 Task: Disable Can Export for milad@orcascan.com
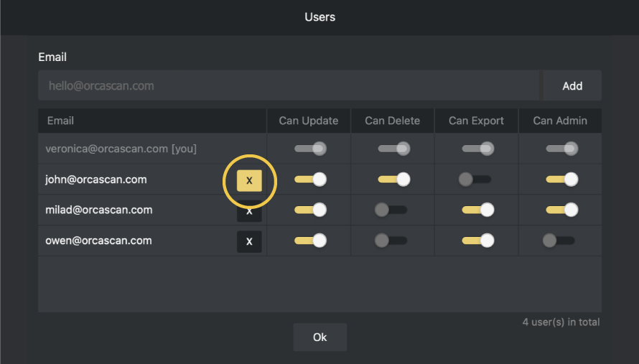click(x=477, y=210)
